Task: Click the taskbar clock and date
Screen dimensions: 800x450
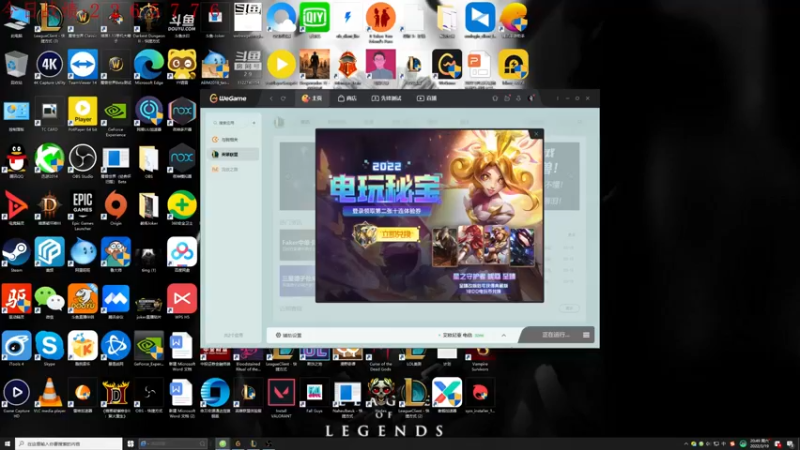Action: (759, 443)
